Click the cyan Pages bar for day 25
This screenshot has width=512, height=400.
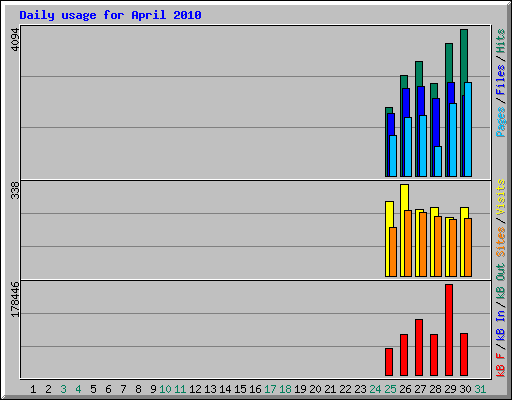click(393, 156)
